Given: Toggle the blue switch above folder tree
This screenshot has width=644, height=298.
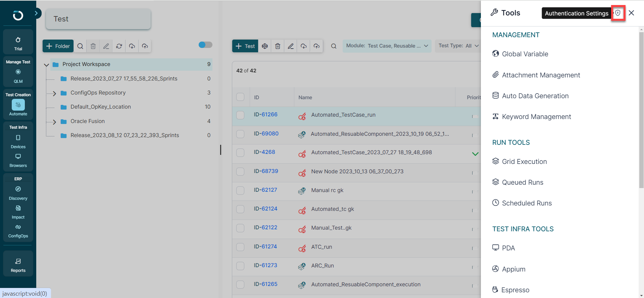Looking at the screenshot, I should (x=205, y=45).
